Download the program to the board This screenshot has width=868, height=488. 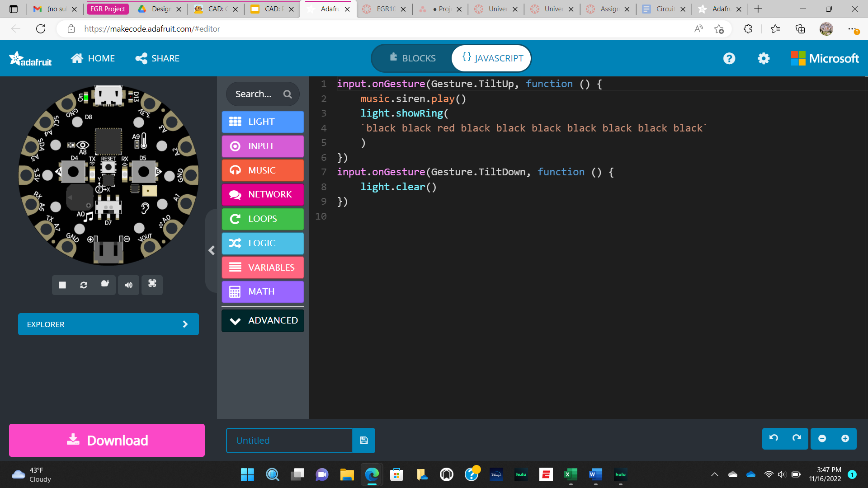pos(107,440)
